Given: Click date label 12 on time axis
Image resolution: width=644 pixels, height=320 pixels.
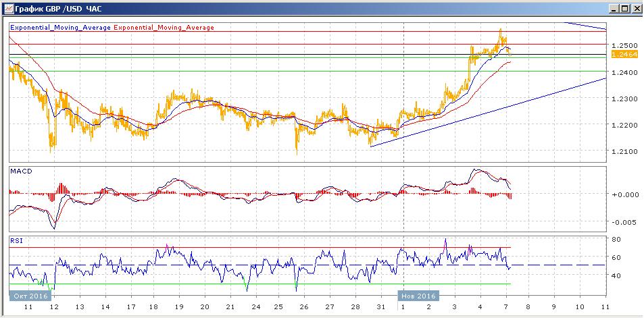Looking at the screenshot, I should coord(54,307).
